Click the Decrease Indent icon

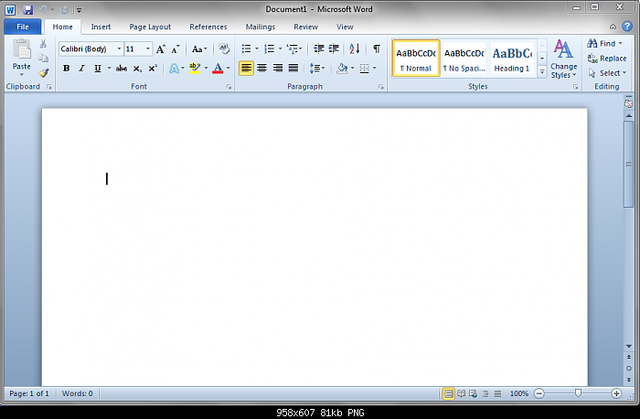[319, 49]
